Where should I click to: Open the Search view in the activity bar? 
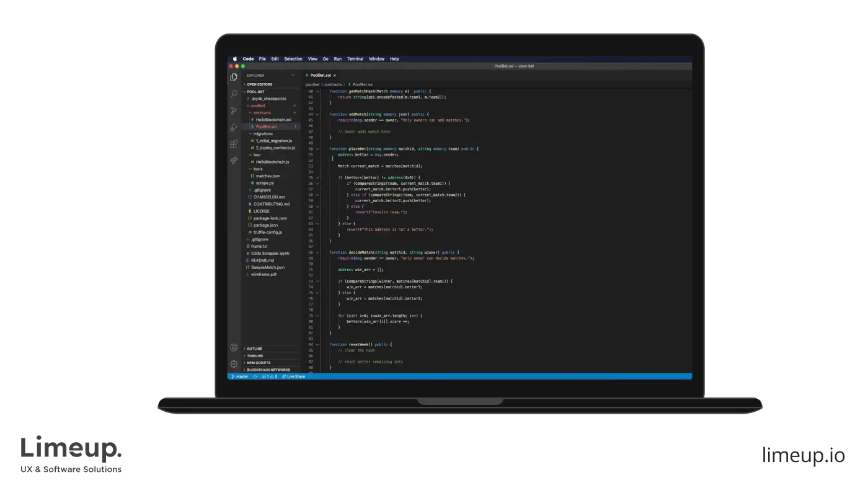[x=234, y=94]
